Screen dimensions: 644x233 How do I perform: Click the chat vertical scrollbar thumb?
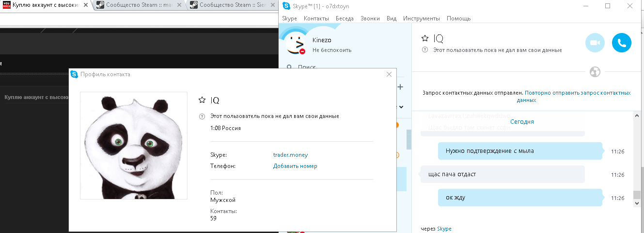(x=637, y=196)
